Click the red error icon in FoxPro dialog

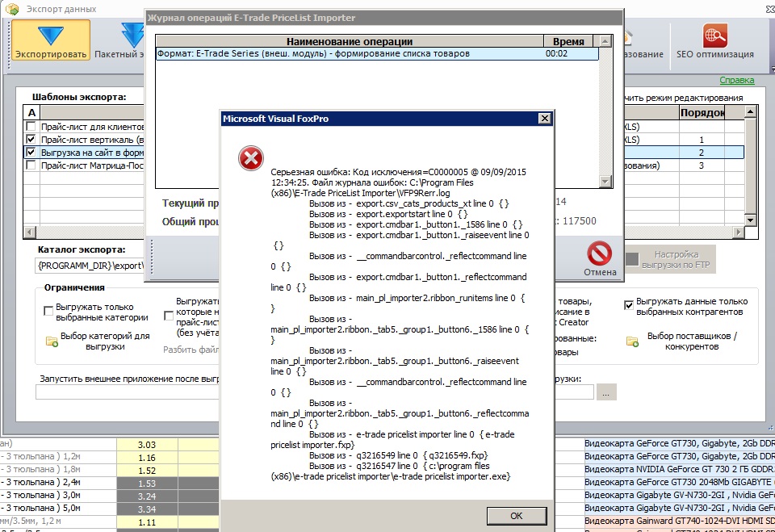click(x=251, y=158)
